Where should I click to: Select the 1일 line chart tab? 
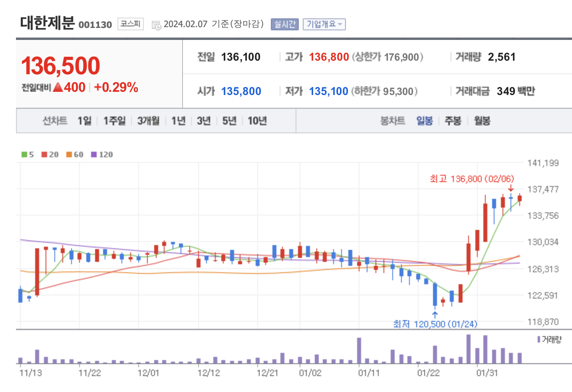click(84, 121)
